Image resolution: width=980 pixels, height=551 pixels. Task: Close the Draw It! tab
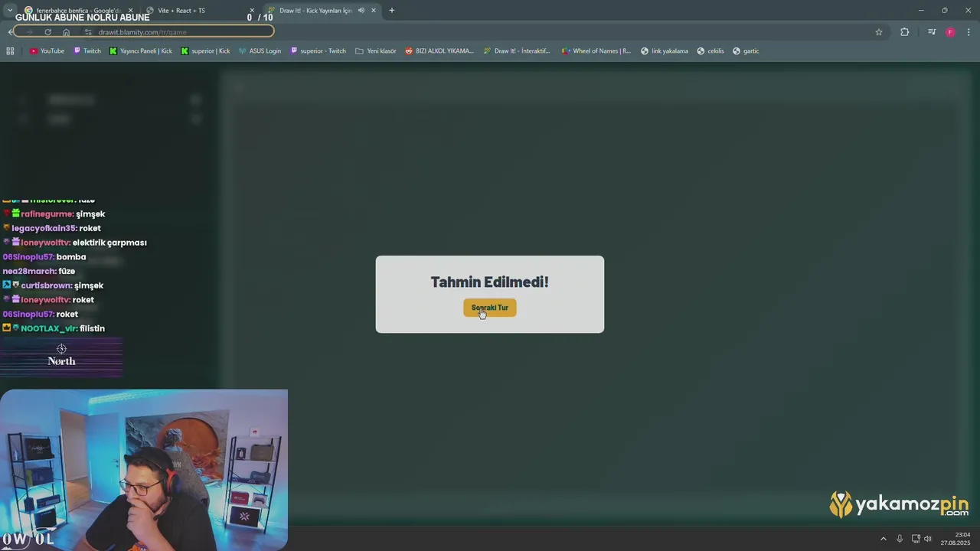(x=374, y=11)
